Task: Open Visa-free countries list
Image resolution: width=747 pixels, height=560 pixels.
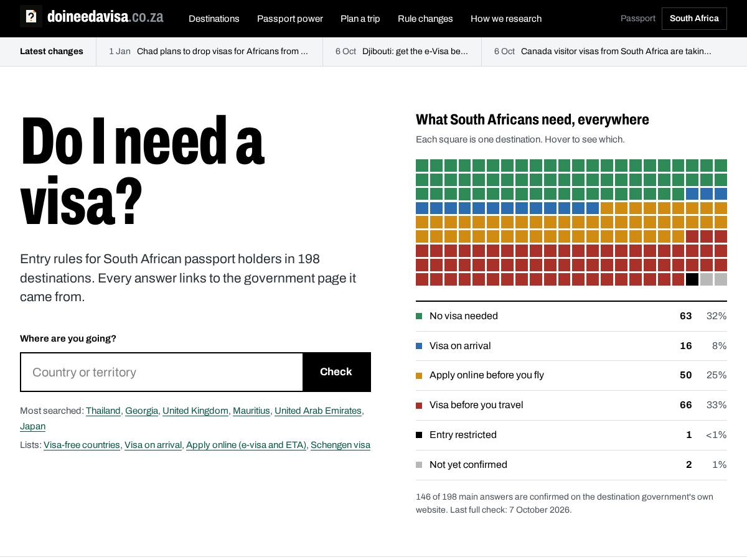Action: [x=82, y=445]
